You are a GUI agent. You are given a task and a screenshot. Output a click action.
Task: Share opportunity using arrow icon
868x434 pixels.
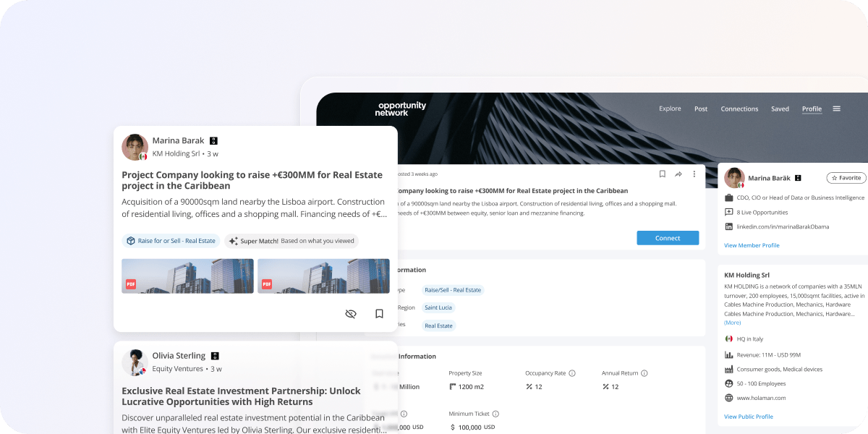tap(678, 174)
